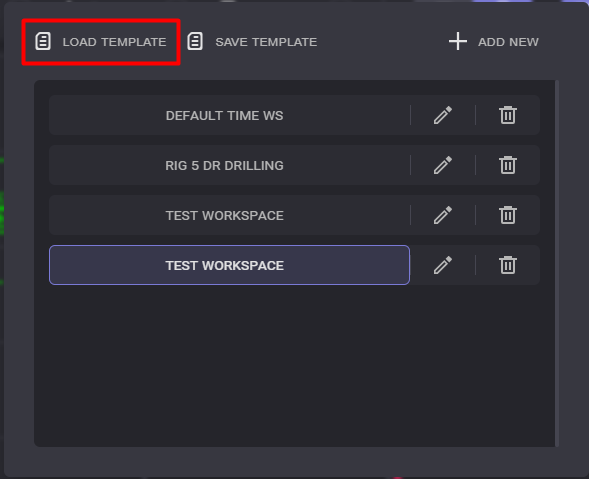Click trash icon for unselected TEST WORKSPACE
Viewport: 589px width, 479px height.
click(x=508, y=215)
